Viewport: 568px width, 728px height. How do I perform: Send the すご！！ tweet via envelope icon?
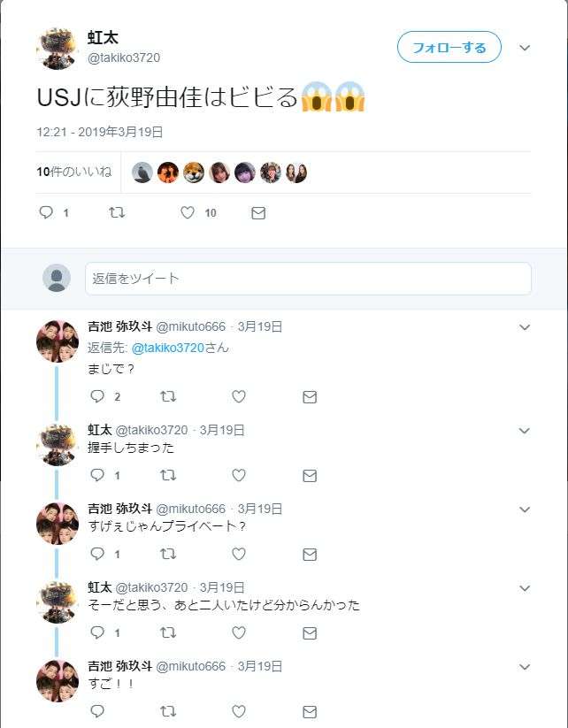[x=310, y=712]
